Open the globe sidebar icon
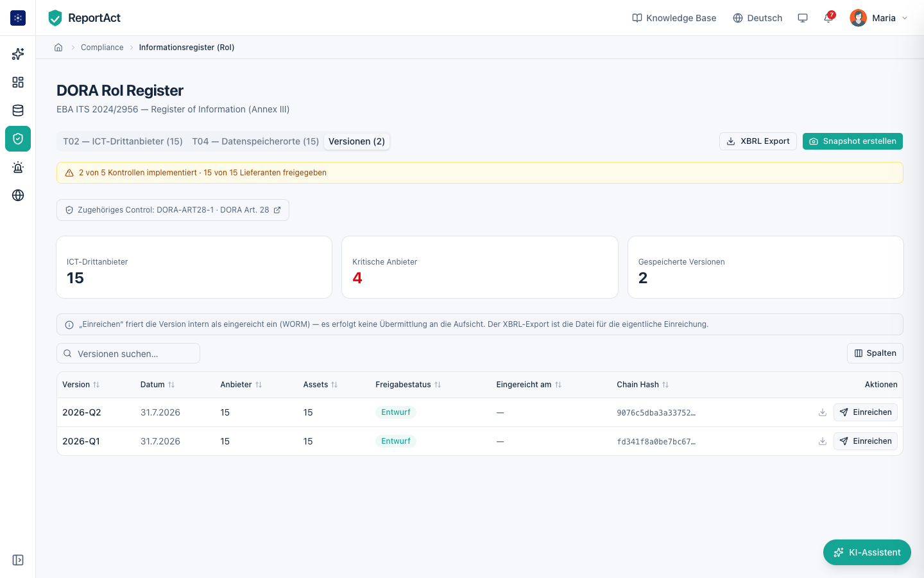Image resolution: width=924 pixels, height=578 pixels. pyautogui.click(x=18, y=195)
